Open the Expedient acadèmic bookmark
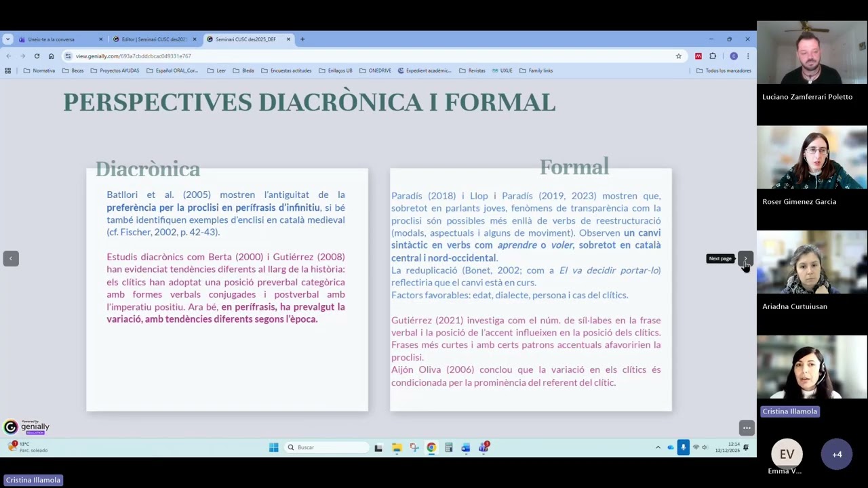 425,70
